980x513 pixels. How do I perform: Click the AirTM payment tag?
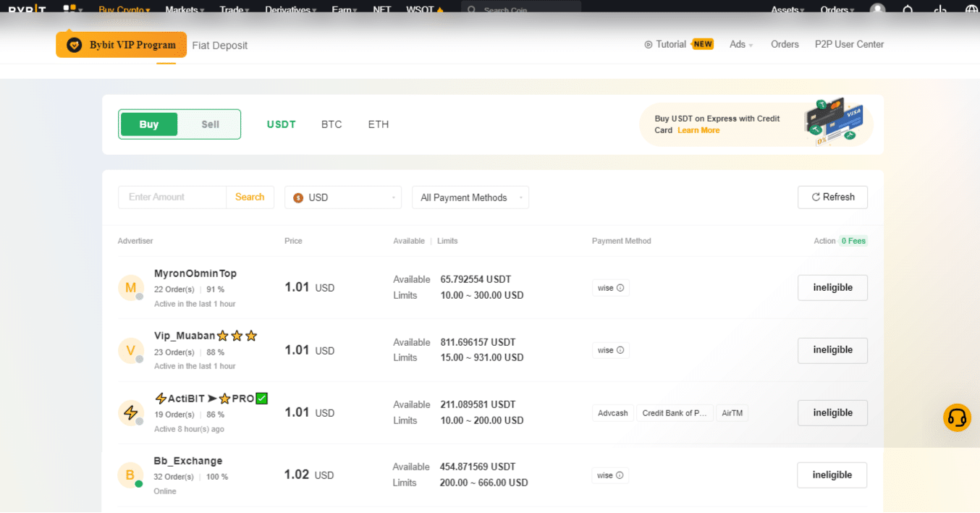[732, 413]
